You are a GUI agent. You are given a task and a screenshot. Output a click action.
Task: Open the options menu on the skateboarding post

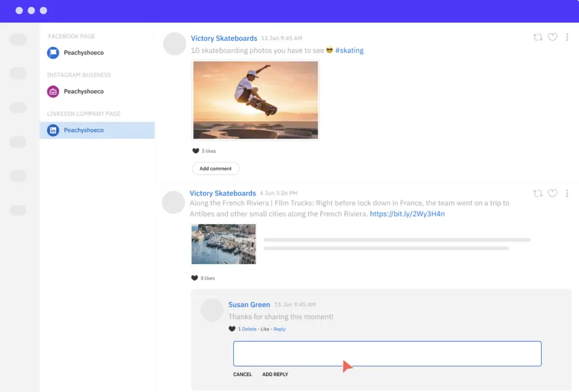pos(567,36)
